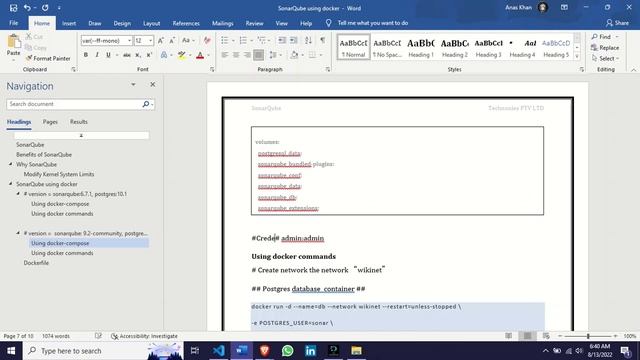The width and height of the screenshot is (640, 360).
Task: Undo the last action
Action: [x=27, y=8]
